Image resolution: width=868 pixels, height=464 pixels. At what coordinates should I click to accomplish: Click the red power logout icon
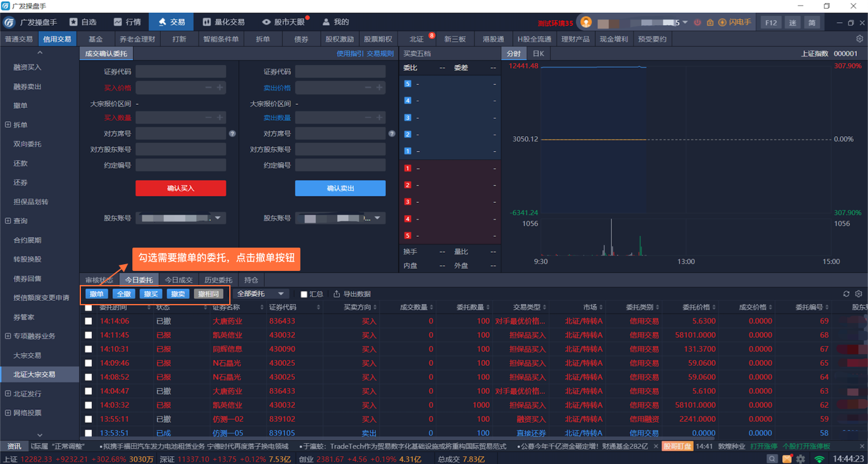tap(697, 23)
